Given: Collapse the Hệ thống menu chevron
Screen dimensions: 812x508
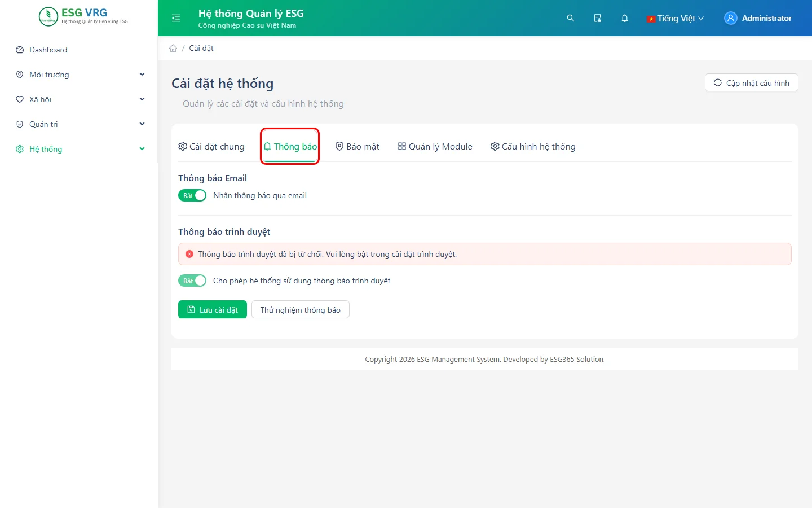Looking at the screenshot, I should [142, 149].
